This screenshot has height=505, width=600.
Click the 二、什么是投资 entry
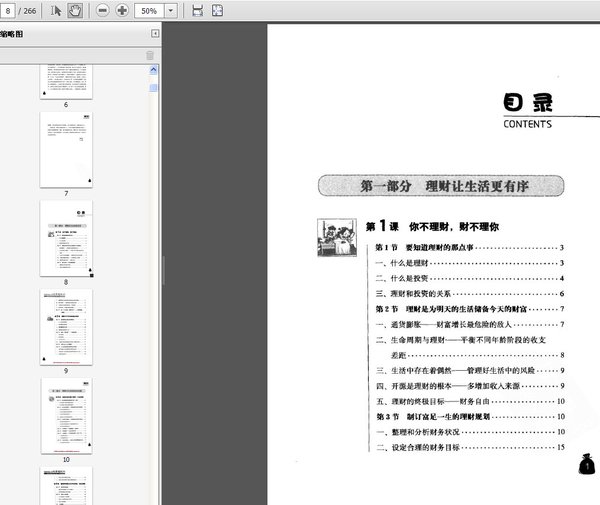470,278
